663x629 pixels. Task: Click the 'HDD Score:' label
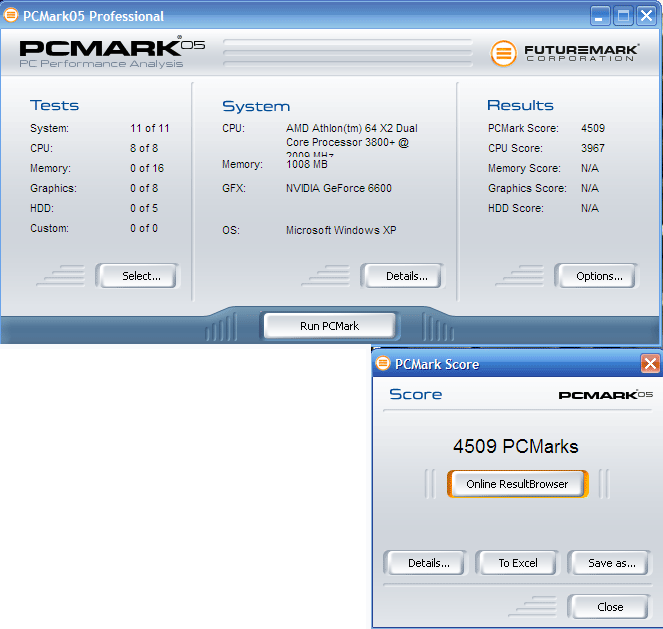click(x=516, y=208)
